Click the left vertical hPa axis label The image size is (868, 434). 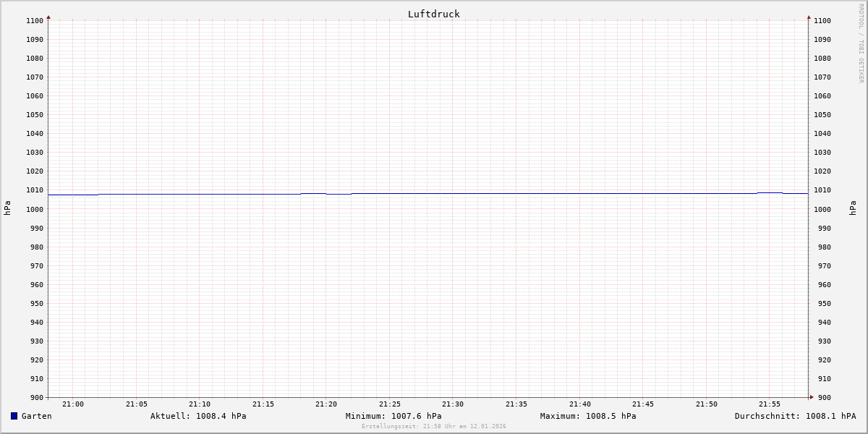tap(7, 208)
